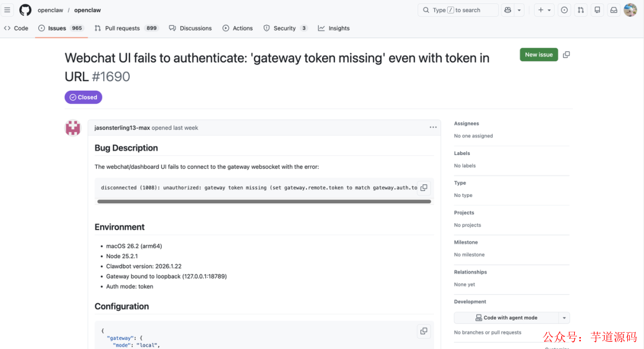Image resolution: width=644 pixels, height=349 pixels.
Task: Click your profile avatar picture
Action: [630, 10]
